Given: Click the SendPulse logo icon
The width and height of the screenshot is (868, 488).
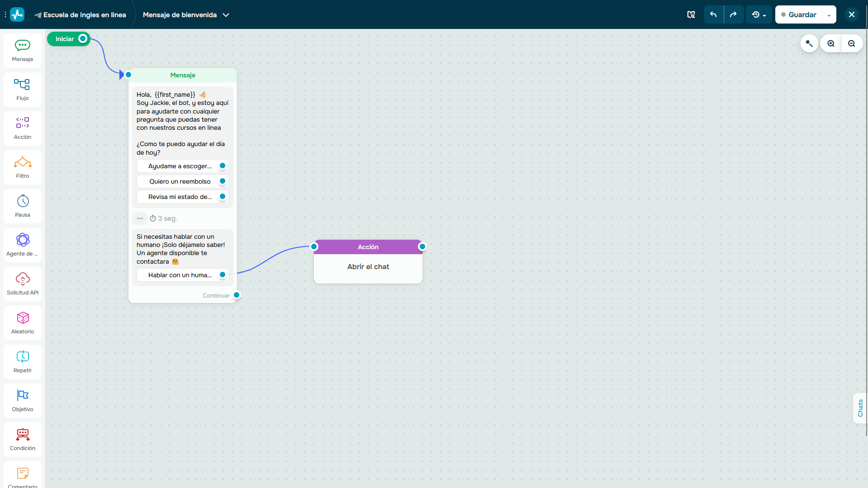Looking at the screenshot, I should pos(17,14).
